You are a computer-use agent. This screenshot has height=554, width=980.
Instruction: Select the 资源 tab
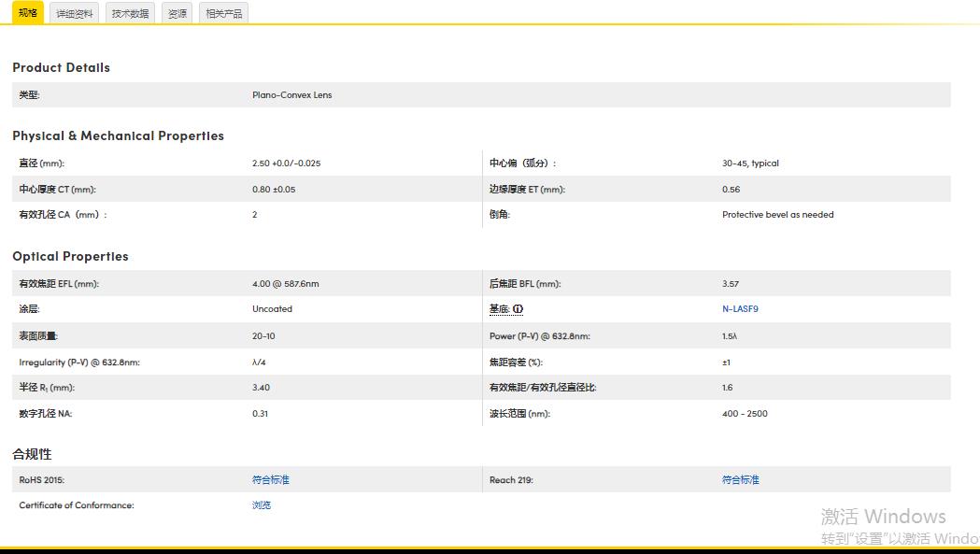pos(177,13)
